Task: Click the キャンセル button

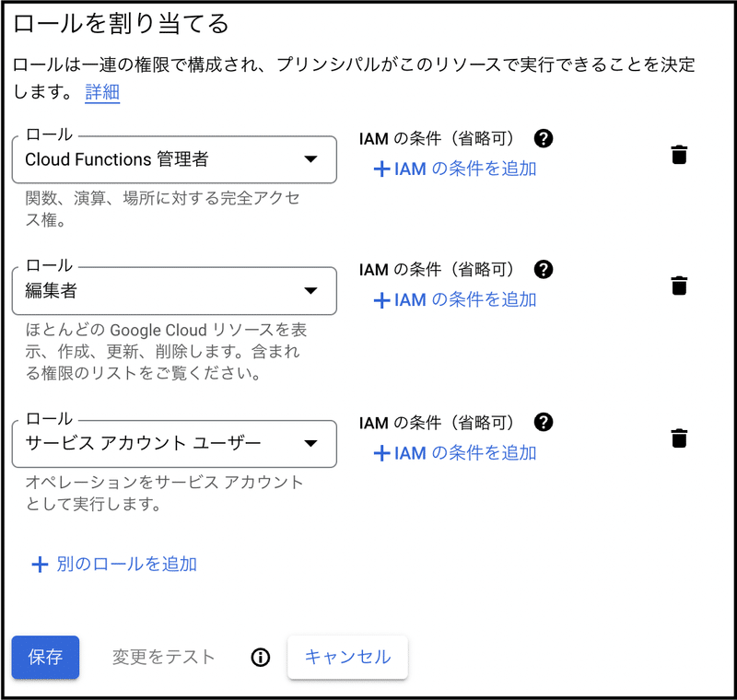Action: point(348,658)
